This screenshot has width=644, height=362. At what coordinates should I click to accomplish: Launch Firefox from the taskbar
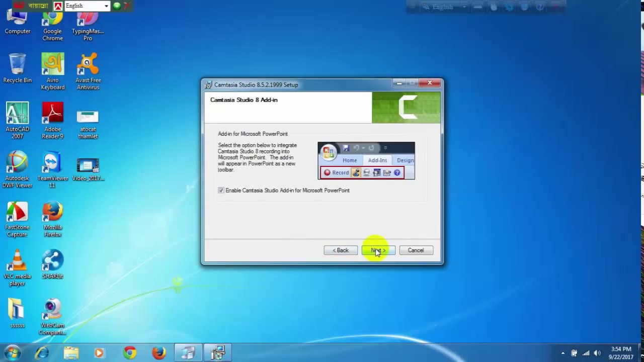158,353
